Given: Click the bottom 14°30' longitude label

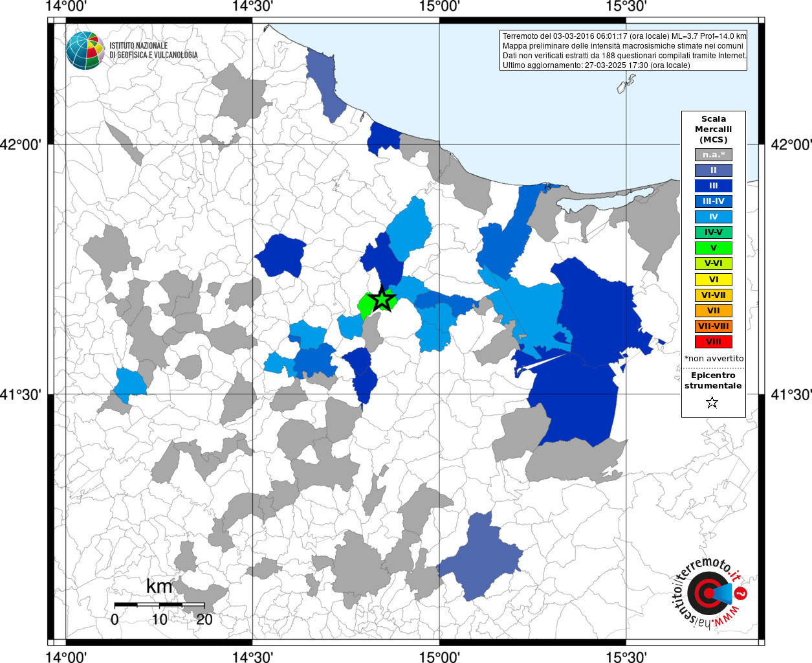Looking at the screenshot, I should coord(253,657).
